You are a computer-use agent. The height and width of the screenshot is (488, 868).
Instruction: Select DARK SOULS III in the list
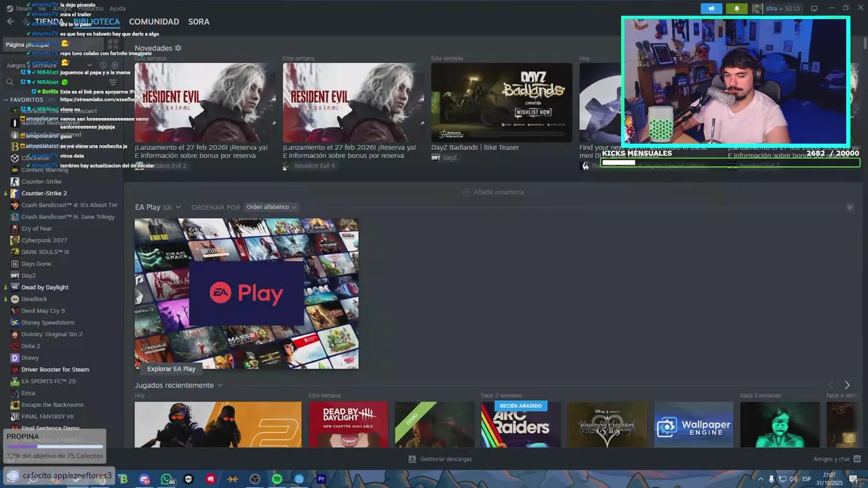[45, 252]
